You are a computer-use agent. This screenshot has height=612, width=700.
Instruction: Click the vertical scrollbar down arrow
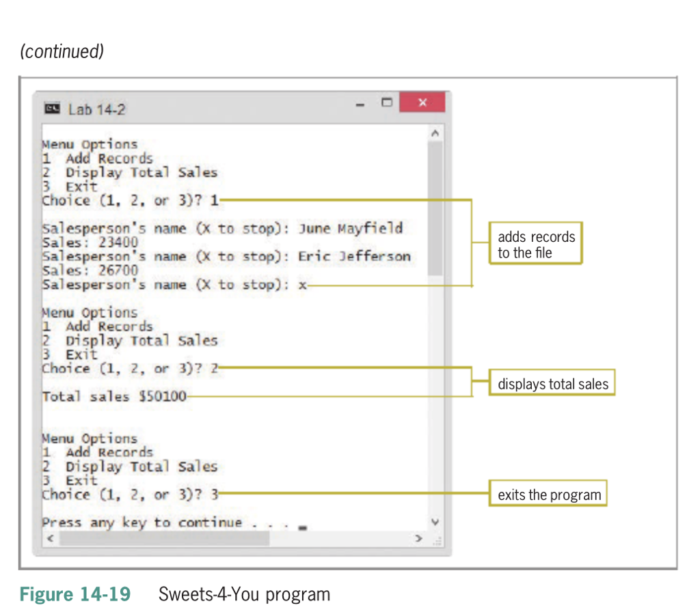435,520
